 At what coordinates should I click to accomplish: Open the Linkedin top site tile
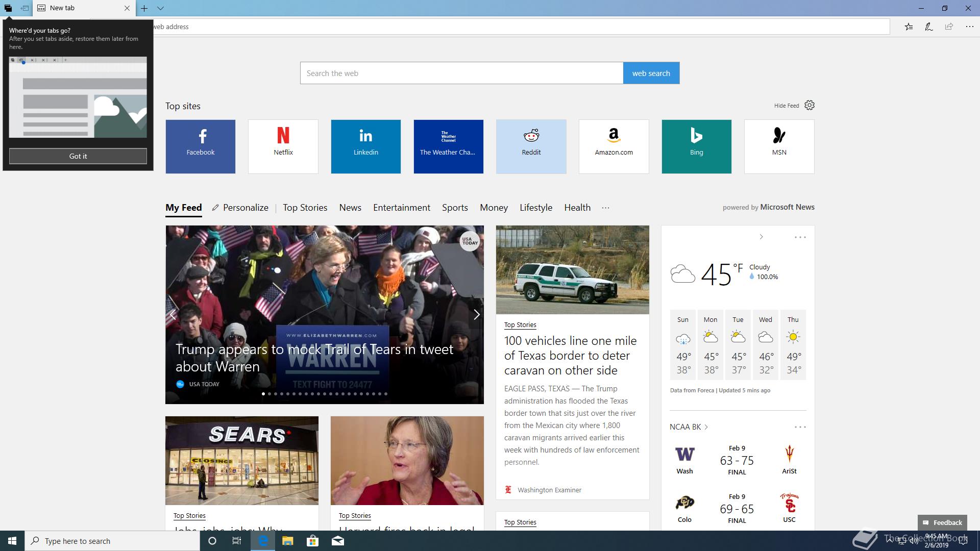coord(366,146)
